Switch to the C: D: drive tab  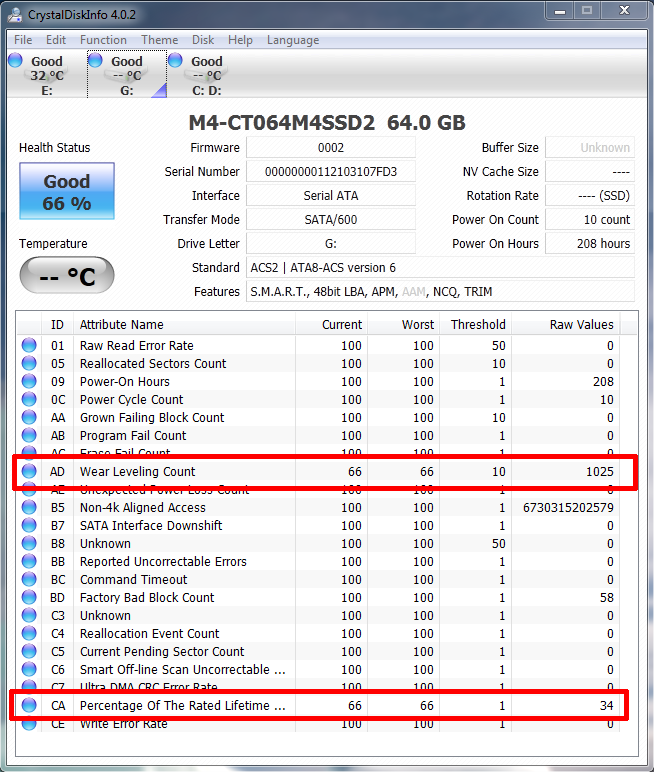(x=206, y=75)
